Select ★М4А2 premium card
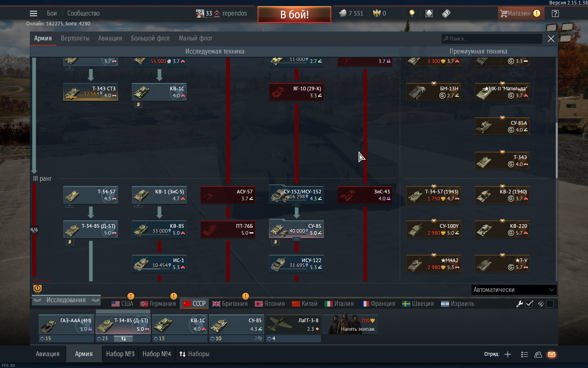 click(434, 264)
